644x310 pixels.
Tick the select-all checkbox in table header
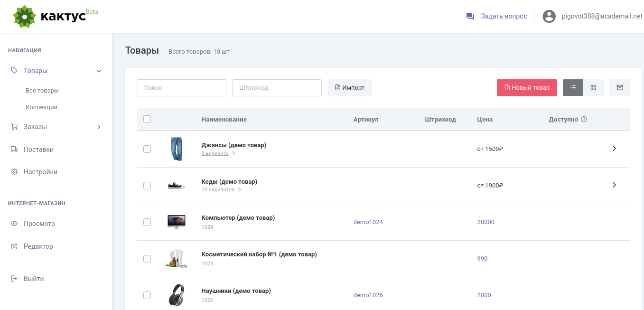(147, 119)
